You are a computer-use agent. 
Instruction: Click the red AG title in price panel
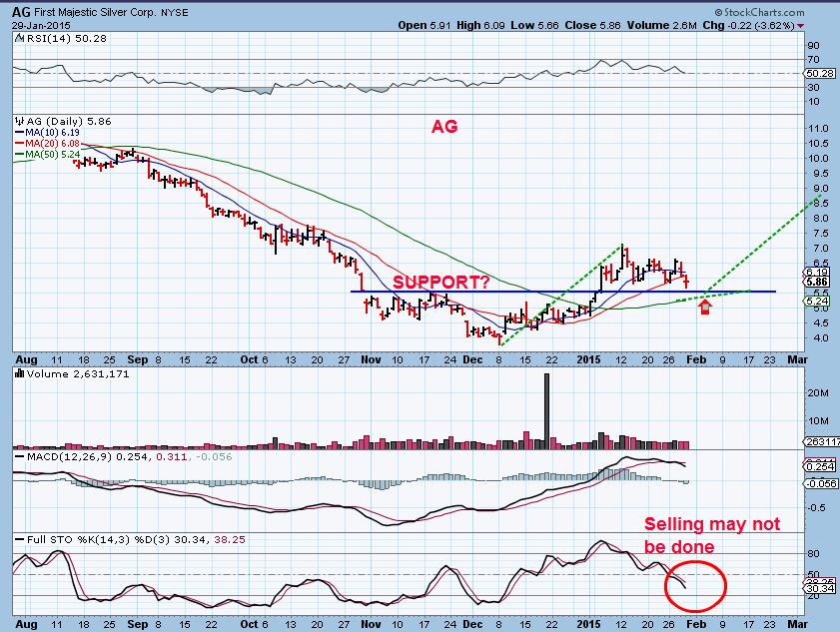(x=444, y=127)
